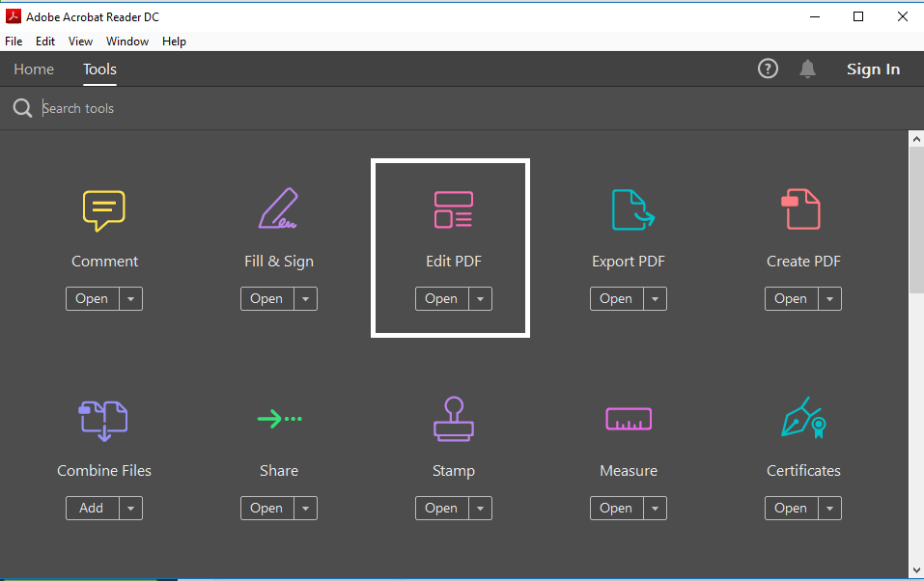Viewport: 924px width, 581px height.
Task: Open the Edit PDF dropdown arrow
Action: pos(480,299)
